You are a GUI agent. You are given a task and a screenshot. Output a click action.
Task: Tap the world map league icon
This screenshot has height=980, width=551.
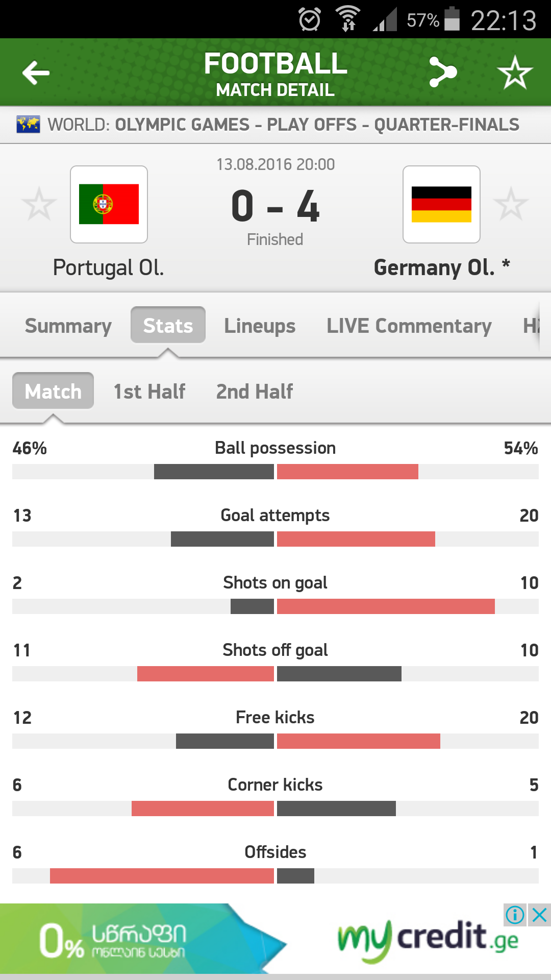[x=28, y=125]
